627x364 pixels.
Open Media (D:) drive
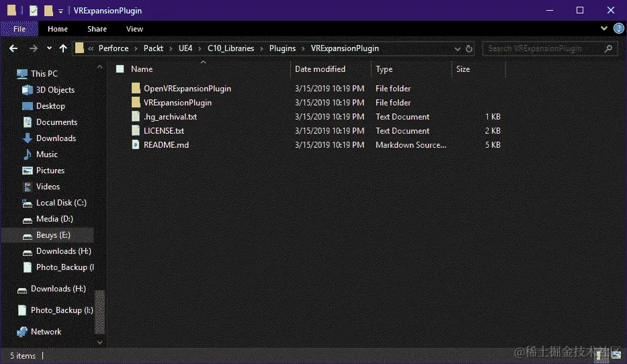54,219
